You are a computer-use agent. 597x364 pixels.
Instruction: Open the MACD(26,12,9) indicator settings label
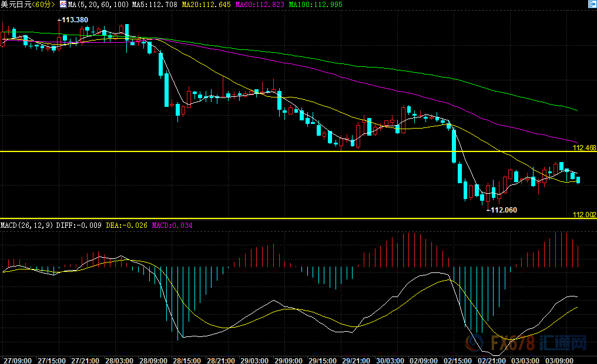pyautogui.click(x=27, y=225)
